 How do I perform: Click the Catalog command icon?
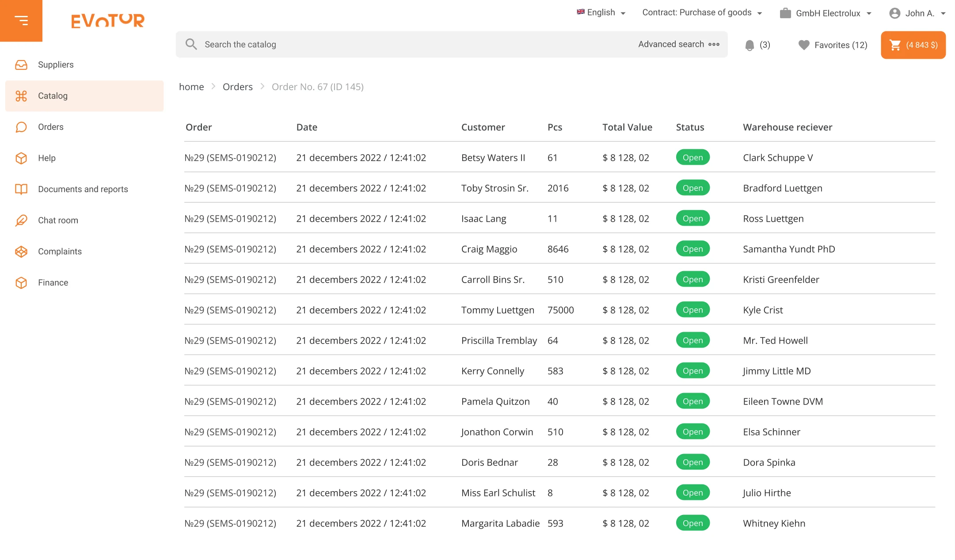21,96
